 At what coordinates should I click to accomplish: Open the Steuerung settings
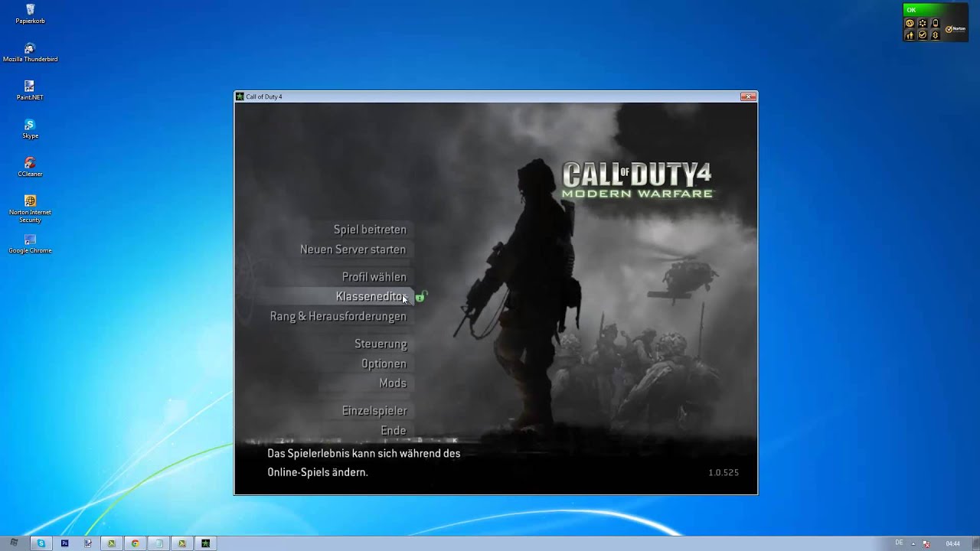point(381,344)
